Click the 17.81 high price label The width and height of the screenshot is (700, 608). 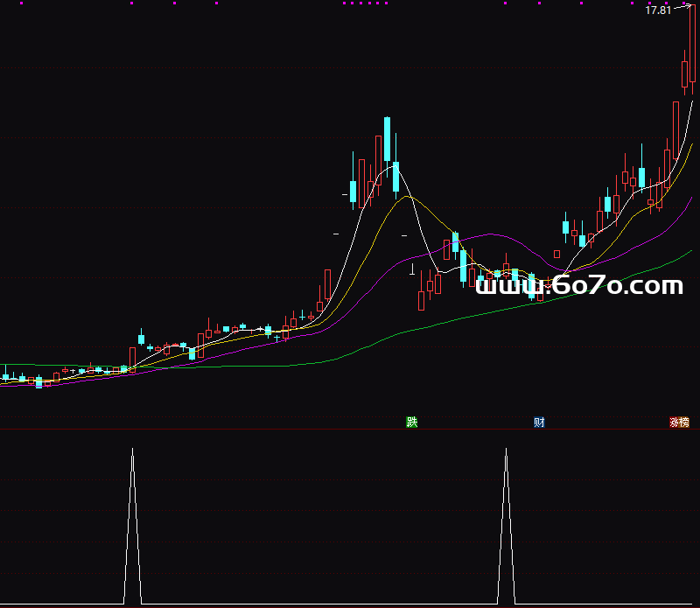tap(657, 10)
